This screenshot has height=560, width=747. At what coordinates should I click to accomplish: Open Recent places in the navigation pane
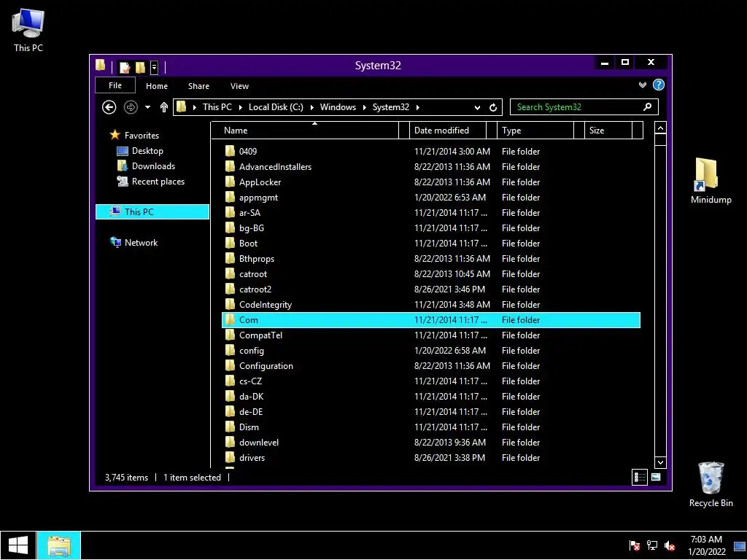(x=158, y=182)
